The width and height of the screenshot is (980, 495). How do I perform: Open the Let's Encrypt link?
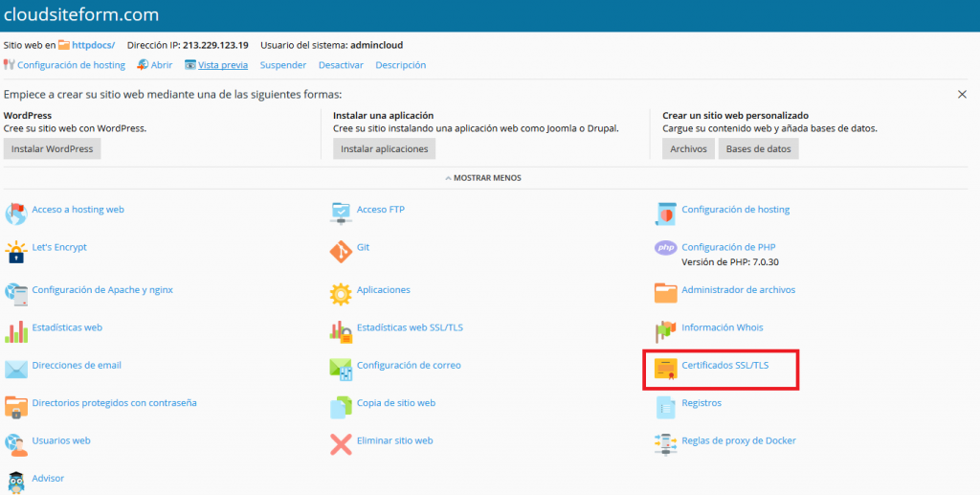coord(59,247)
